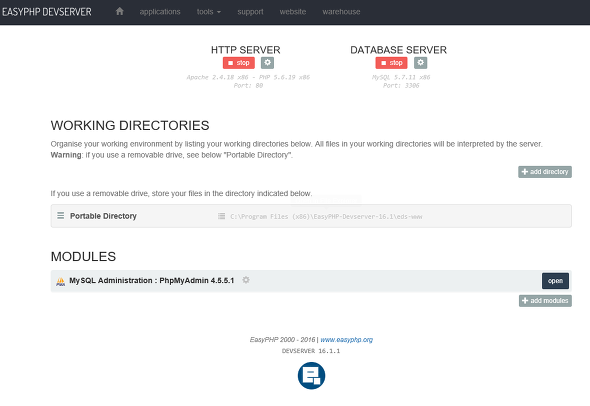Open the warehouse nav item

click(341, 12)
